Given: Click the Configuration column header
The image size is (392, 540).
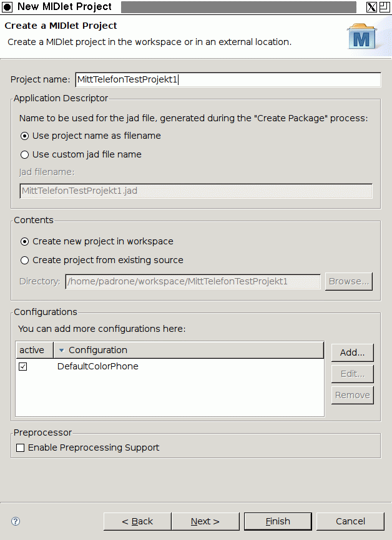Looking at the screenshot, I should (189, 350).
